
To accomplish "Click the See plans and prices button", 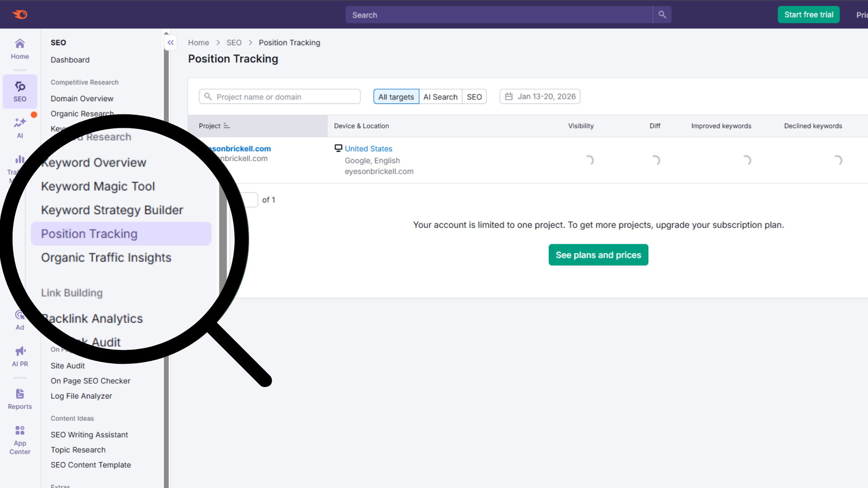I will coord(598,255).
